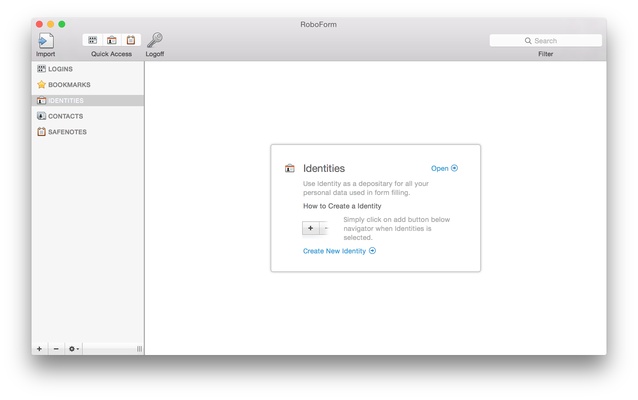
Task: Click the search magnifier icon
Action: [528, 41]
